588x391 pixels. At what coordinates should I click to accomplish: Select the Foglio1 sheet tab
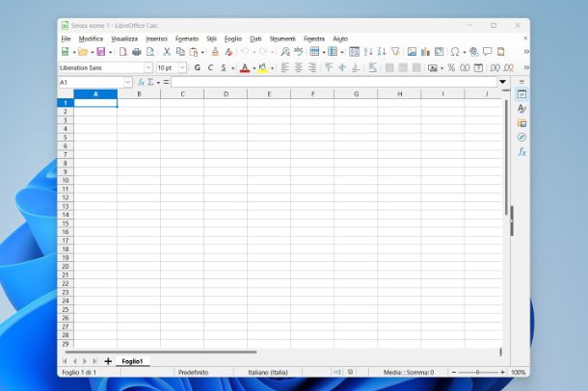[132, 361]
